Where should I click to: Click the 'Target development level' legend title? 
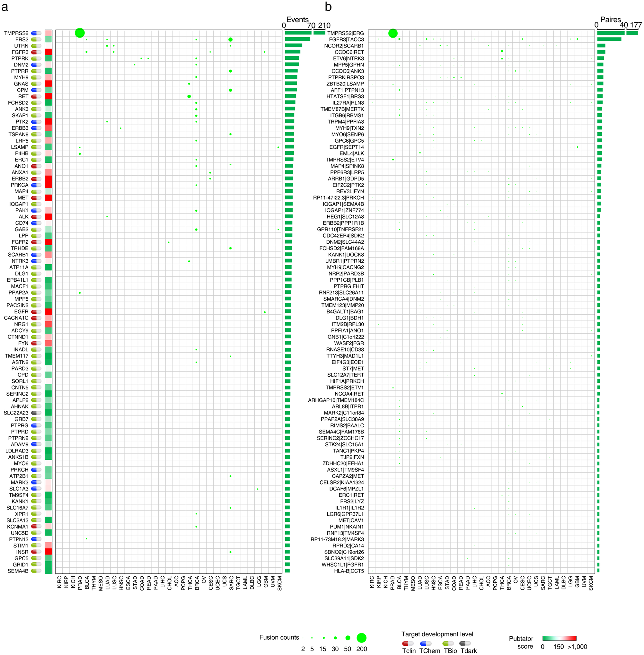[x=437, y=634]
